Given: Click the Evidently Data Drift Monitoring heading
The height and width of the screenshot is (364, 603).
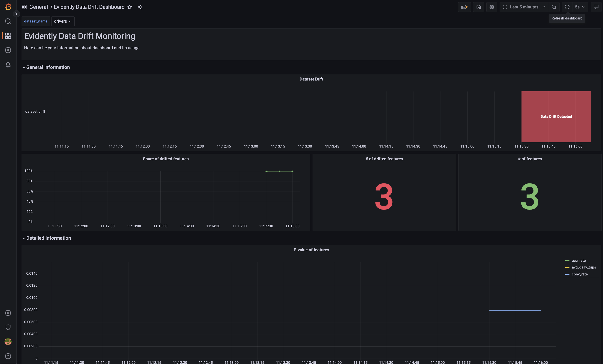Looking at the screenshot, I should 79,36.
